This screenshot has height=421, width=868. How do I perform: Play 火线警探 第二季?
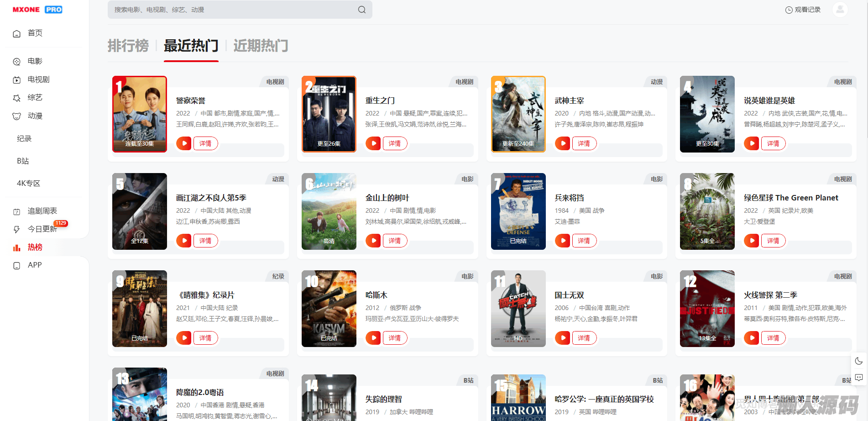(x=752, y=338)
